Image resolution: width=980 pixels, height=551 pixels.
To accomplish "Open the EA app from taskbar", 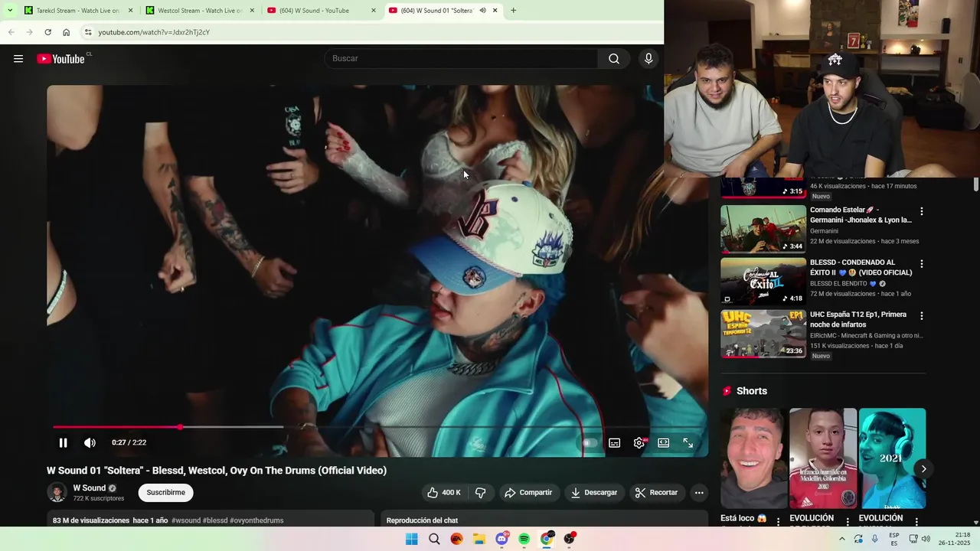I will 456,539.
